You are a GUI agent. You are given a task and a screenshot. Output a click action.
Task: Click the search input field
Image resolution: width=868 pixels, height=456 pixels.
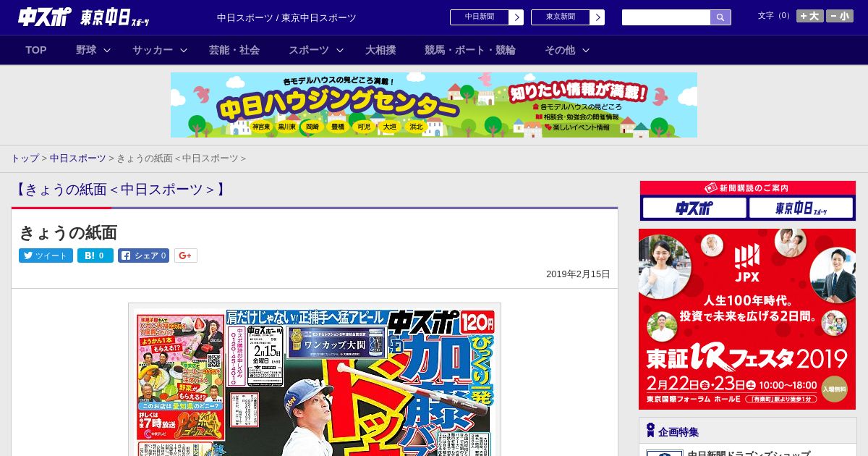tap(666, 17)
